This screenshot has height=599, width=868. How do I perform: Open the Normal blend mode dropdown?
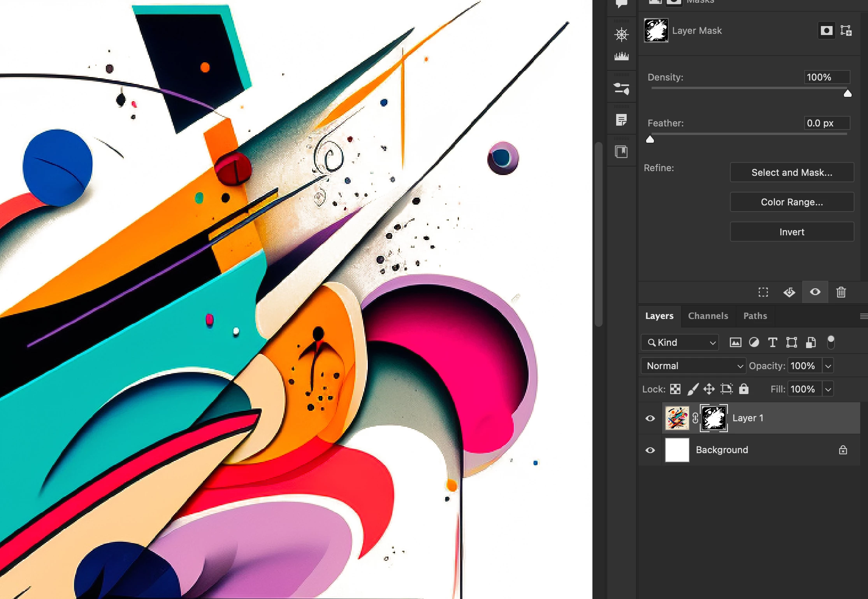[693, 366]
